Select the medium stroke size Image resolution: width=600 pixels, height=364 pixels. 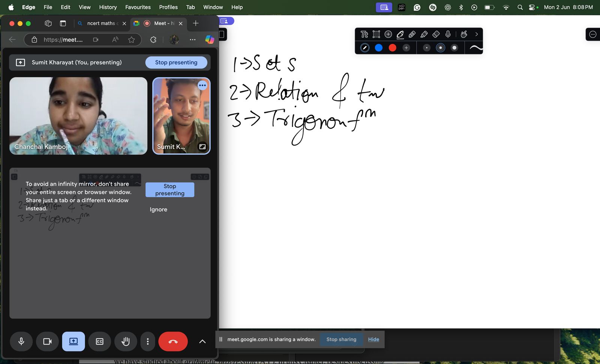pyautogui.click(x=441, y=48)
